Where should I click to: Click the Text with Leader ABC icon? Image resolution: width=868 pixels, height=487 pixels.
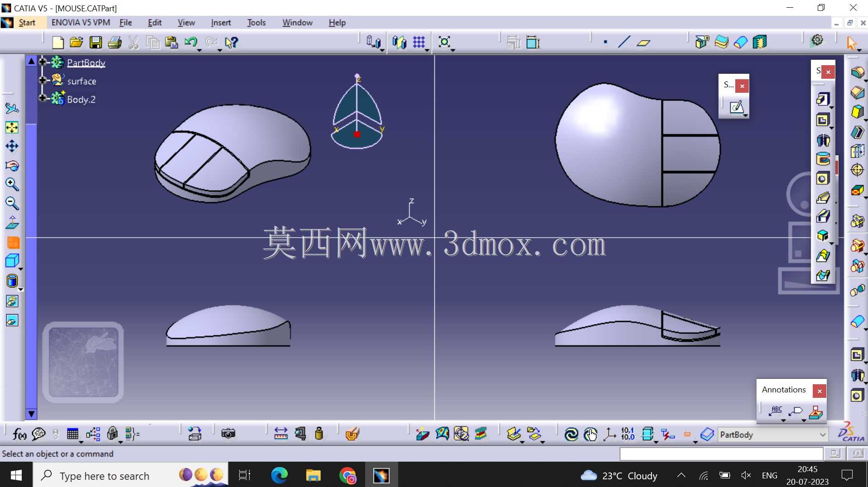pyautogui.click(x=776, y=411)
